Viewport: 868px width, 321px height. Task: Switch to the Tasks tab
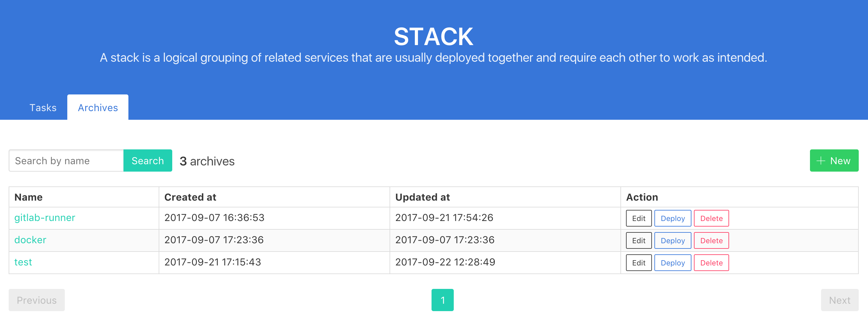point(43,107)
